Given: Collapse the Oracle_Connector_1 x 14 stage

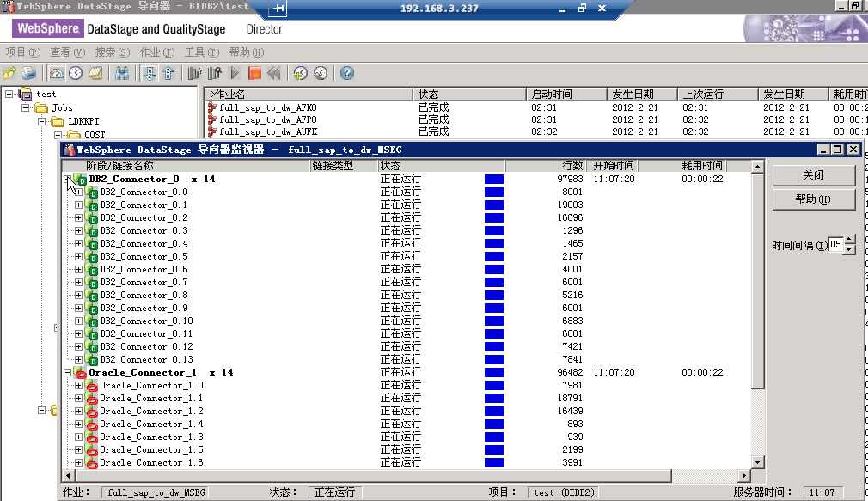Looking at the screenshot, I should point(68,373).
